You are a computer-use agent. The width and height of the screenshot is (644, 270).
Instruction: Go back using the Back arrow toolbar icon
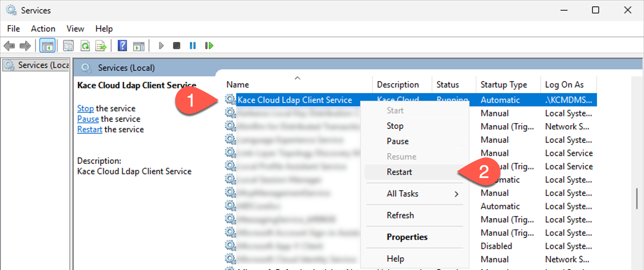pos(9,46)
